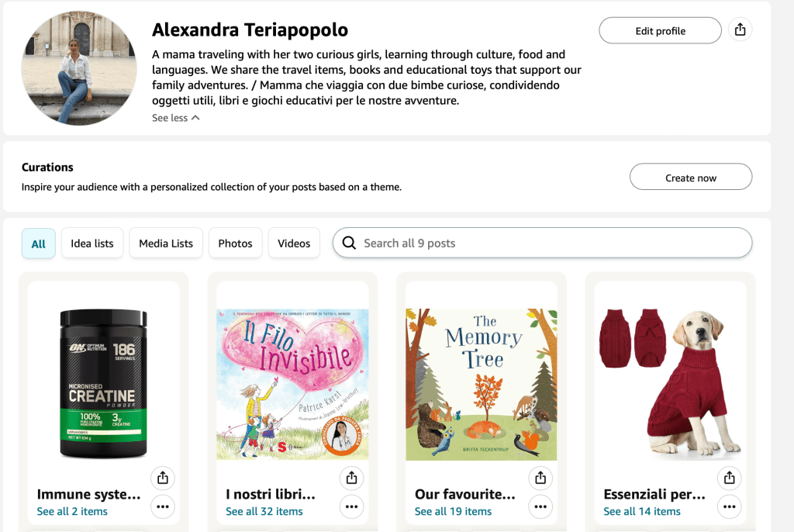See all 32 items link

264,512
